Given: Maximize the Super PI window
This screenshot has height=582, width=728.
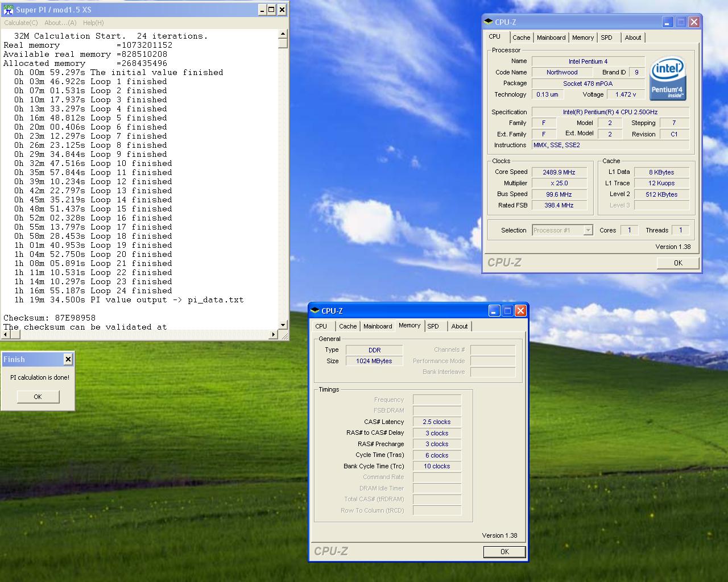Looking at the screenshot, I should 271,10.
